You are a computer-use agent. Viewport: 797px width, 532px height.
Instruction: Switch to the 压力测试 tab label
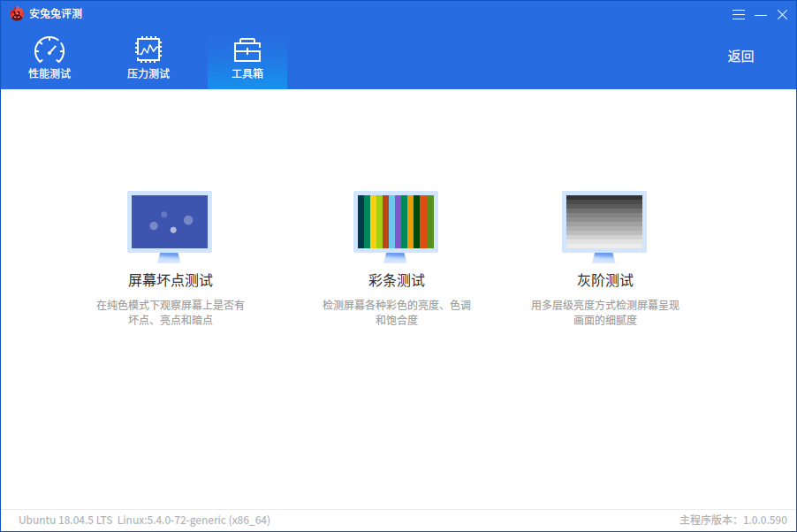pyautogui.click(x=148, y=73)
